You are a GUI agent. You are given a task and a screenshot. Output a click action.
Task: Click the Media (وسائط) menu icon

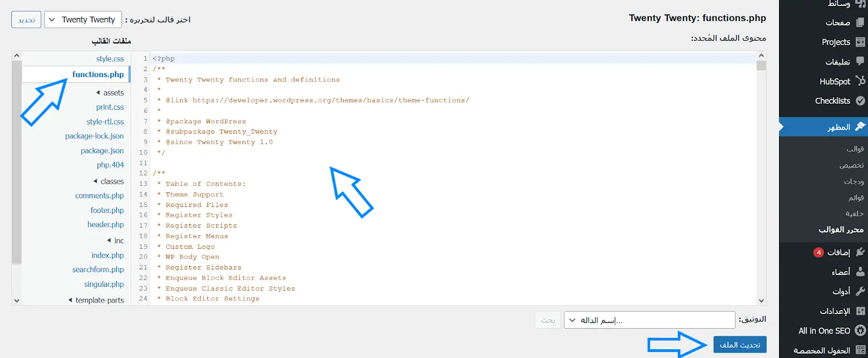[x=860, y=3]
